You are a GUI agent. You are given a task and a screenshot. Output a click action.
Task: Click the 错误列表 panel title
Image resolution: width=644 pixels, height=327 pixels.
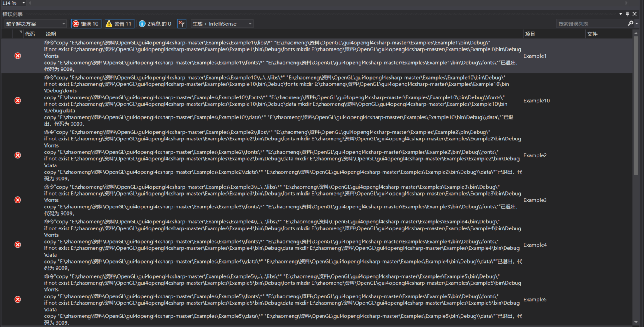click(13, 14)
